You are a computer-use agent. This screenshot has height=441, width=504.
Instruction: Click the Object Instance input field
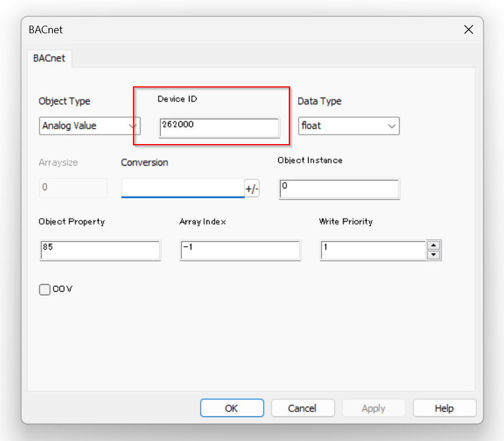(x=339, y=189)
